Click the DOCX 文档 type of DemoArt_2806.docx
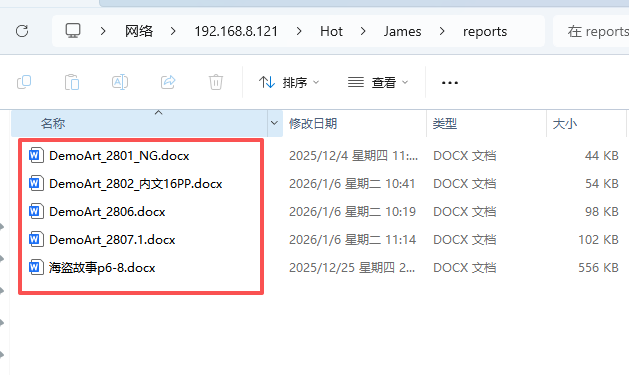This screenshot has width=629, height=375. coord(465,211)
